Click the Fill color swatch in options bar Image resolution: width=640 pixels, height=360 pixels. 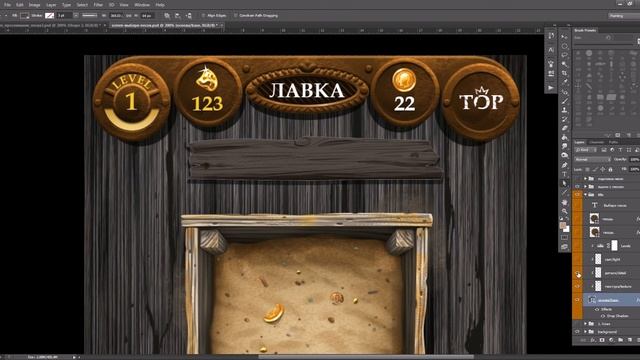pos(24,16)
